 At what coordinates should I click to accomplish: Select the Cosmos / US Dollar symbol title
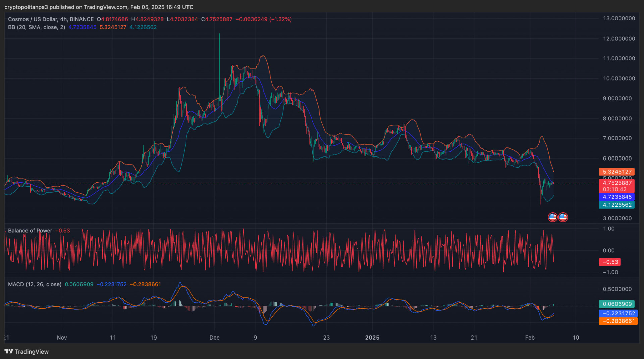pyautogui.click(x=51, y=19)
